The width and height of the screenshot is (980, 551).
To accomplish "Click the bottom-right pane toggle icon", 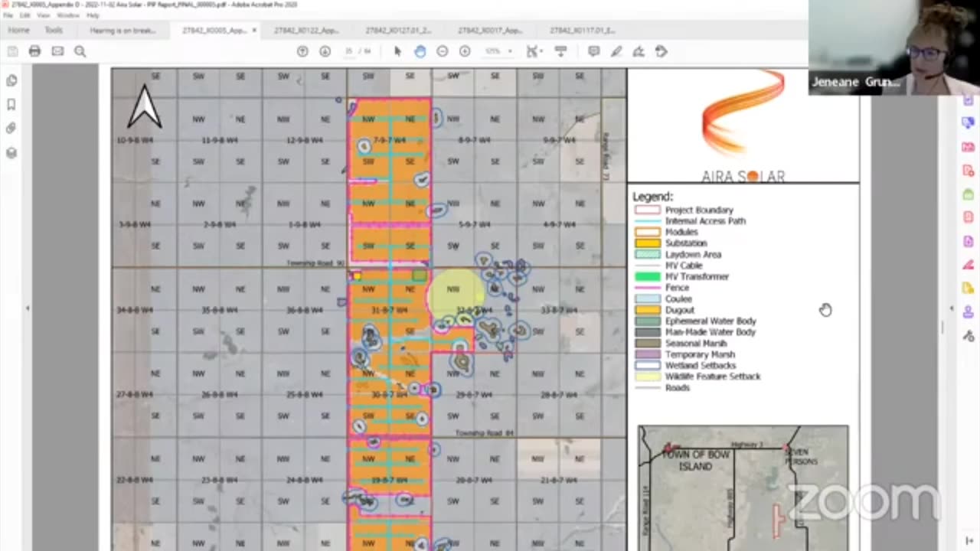I will click(969, 541).
